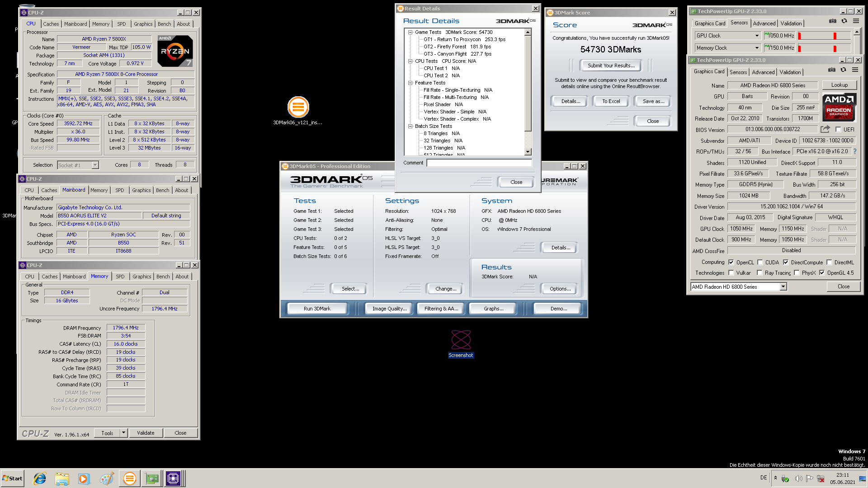Click Image Quality button in 3DMark05
The image size is (868, 488).
coord(389,309)
